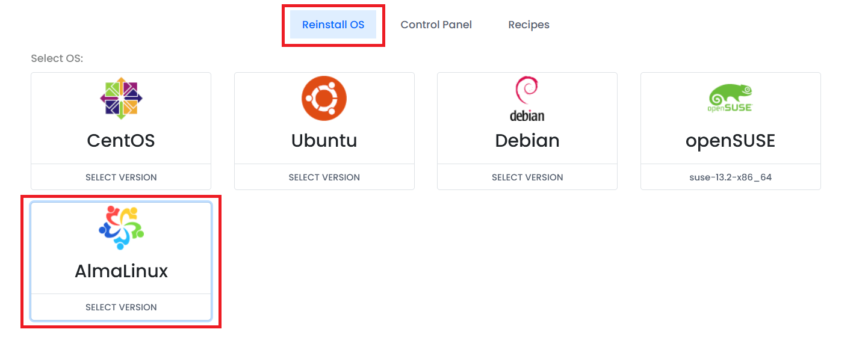868x338 pixels.
Task: Expand AlmaLinux SELECT VERSION dropdown
Action: point(121,307)
